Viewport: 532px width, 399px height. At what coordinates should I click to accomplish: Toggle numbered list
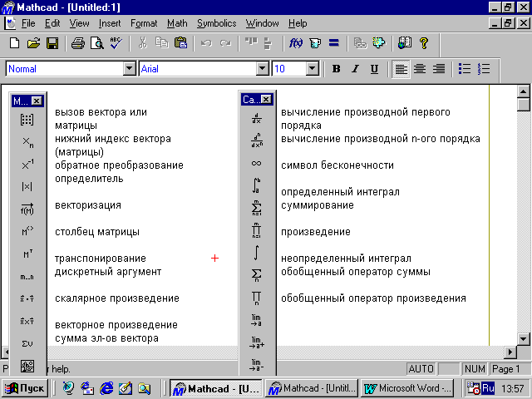pos(484,69)
